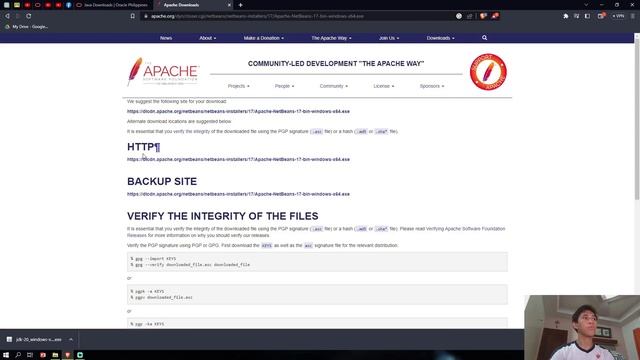Expand the People dropdown
Screen dimensions: 640x360
pos(284,86)
